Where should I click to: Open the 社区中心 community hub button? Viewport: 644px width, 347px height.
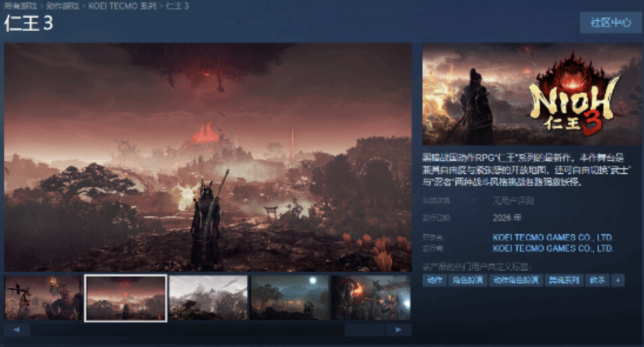pyautogui.click(x=611, y=23)
